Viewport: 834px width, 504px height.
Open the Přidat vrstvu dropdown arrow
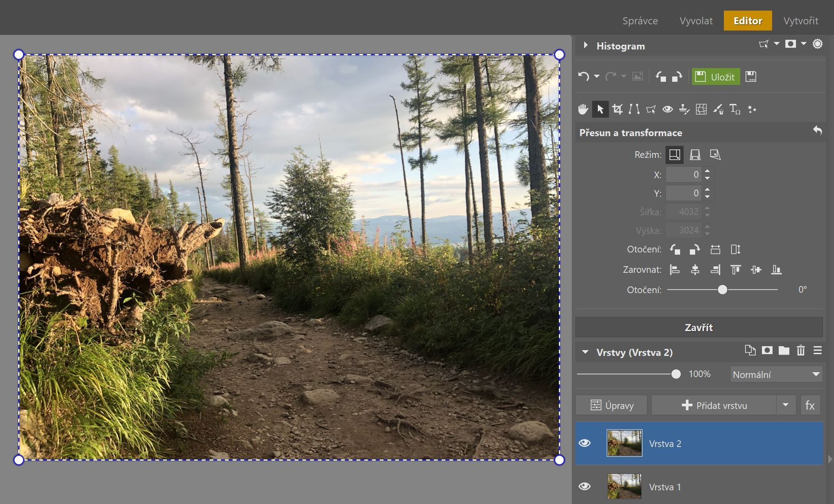point(786,405)
